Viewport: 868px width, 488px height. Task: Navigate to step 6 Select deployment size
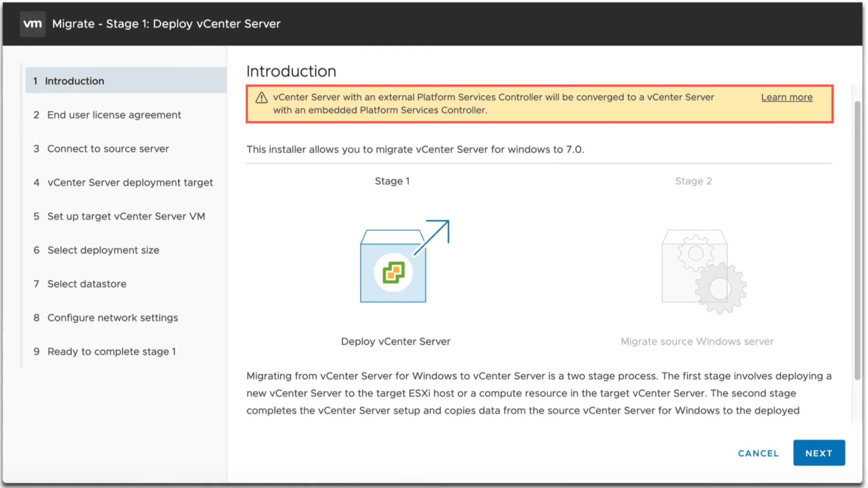click(x=103, y=250)
